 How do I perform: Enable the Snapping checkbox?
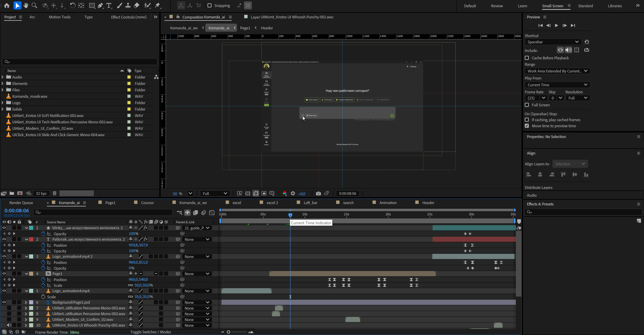click(210, 5)
